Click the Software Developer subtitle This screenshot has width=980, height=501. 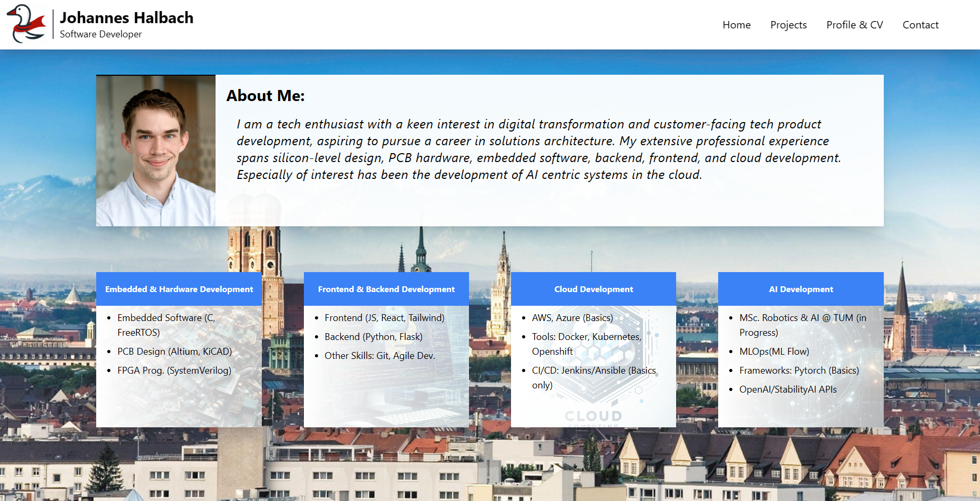pyautogui.click(x=101, y=34)
